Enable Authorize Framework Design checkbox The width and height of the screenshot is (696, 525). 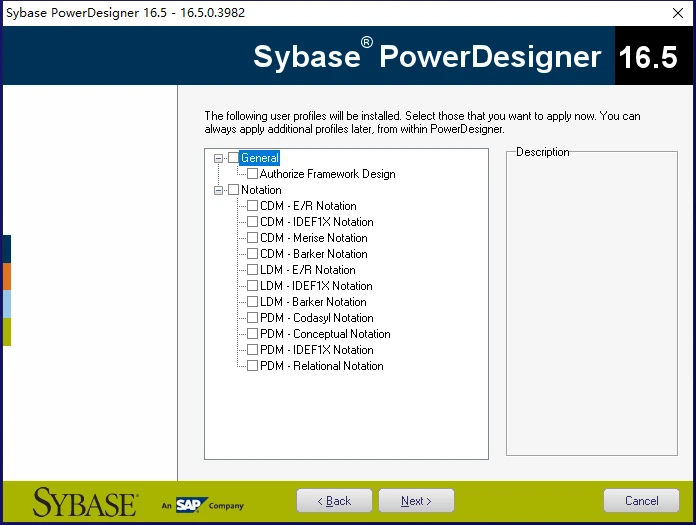tap(253, 174)
